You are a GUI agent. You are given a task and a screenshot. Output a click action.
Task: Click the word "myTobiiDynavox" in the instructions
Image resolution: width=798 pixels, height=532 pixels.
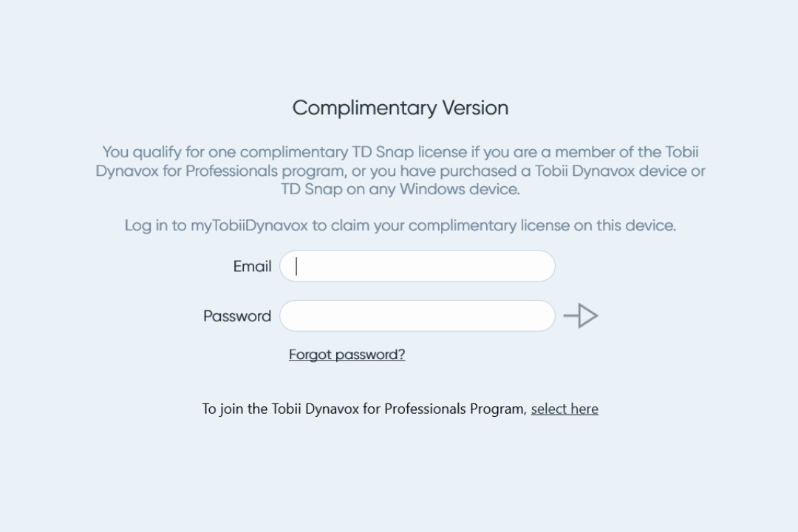click(249, 225)
